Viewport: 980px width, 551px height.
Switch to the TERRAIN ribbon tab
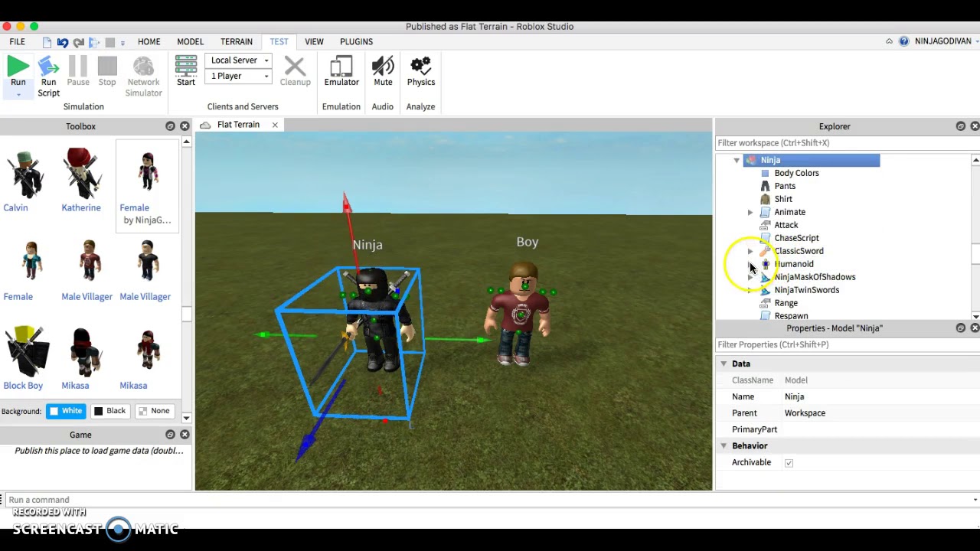click(237, 41)
